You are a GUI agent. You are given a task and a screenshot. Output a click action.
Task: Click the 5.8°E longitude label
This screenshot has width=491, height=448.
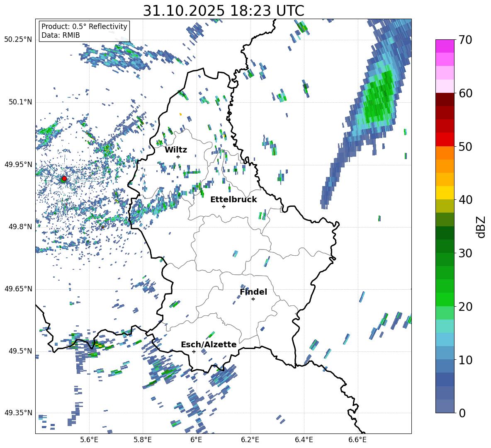pyautogui.click(x=143, y=440)
